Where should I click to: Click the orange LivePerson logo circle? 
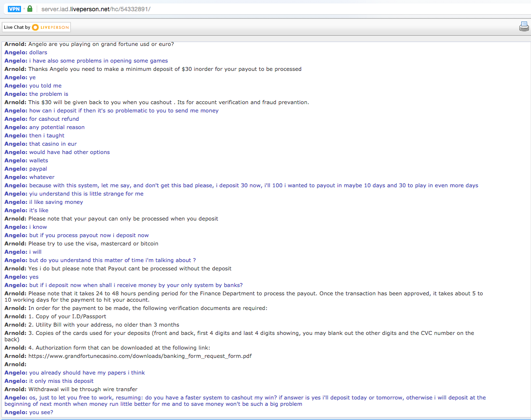tap(35, 27)
